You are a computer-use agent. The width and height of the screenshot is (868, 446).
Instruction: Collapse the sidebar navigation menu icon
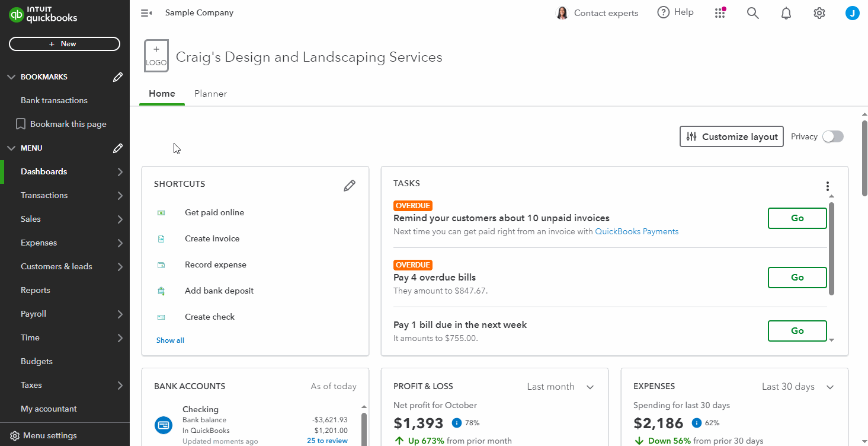coord(146,13)
